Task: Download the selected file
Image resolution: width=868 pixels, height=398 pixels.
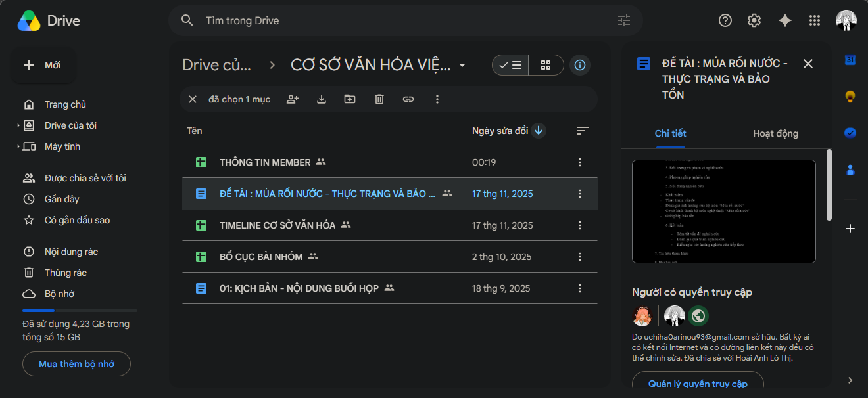Action: click(322, 99)
